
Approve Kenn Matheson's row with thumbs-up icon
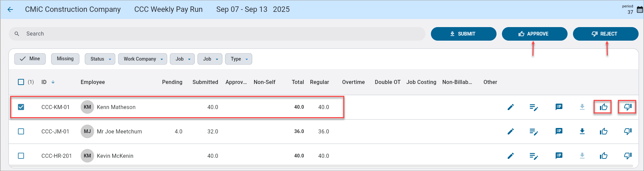[603, 107]
